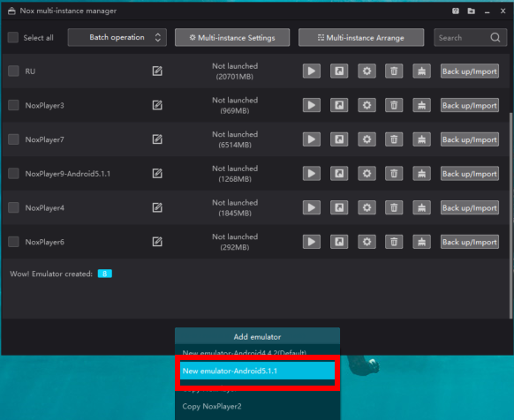This screenshot has height=420, width=514.
Task: Create shortcut for NoxPlayer9-Android5.1.1
Action: point(339,173)
